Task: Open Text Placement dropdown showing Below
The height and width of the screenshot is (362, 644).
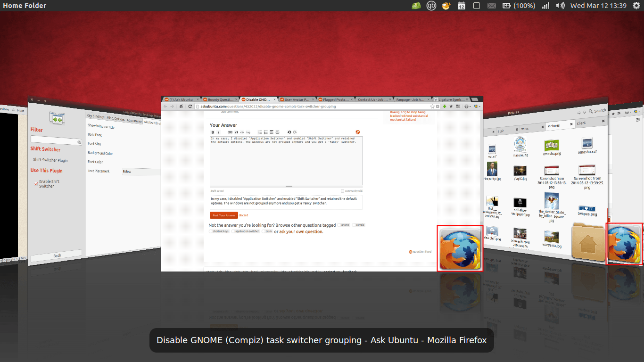Action: coord(142,172)
